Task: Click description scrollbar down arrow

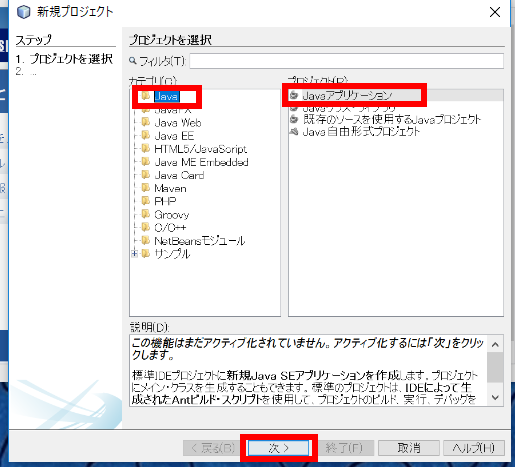Action: [495, 397]
